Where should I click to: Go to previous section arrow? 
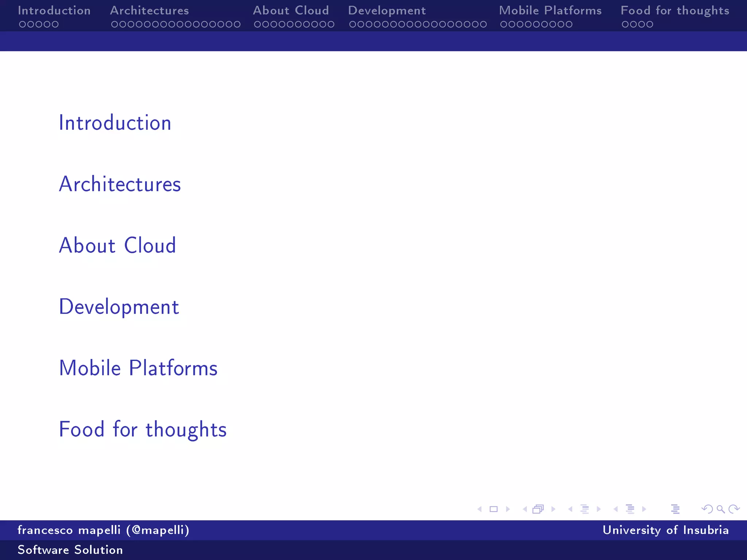point(616,509)
